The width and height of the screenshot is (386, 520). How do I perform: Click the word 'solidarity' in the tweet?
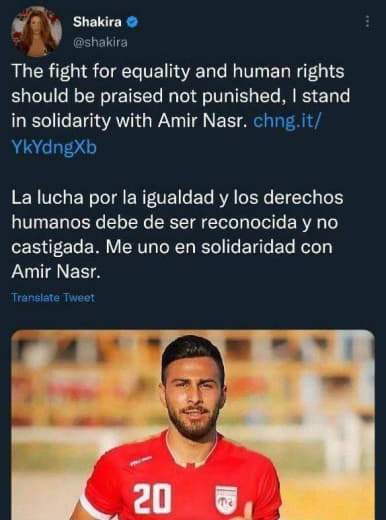pos(72,121)
